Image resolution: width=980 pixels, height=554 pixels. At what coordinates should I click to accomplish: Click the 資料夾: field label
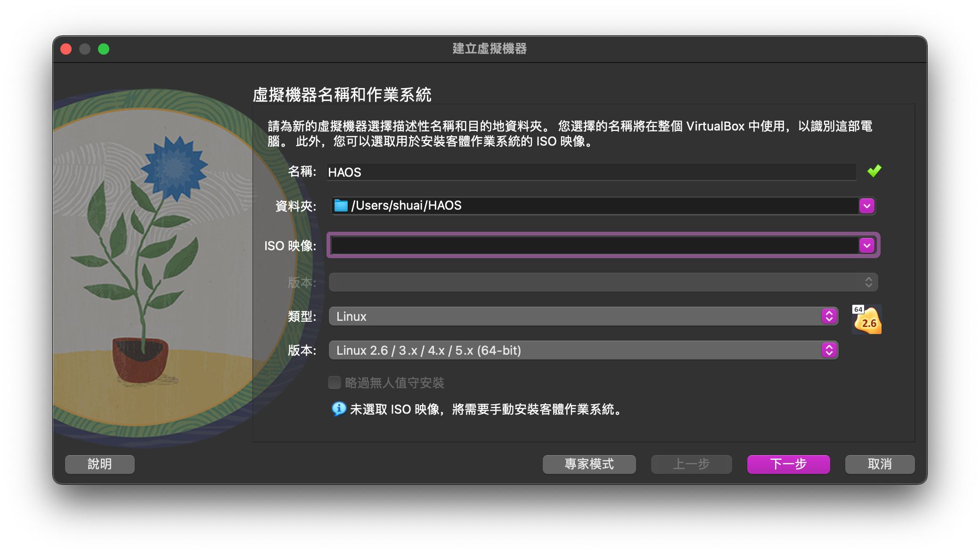coord(296,206)
